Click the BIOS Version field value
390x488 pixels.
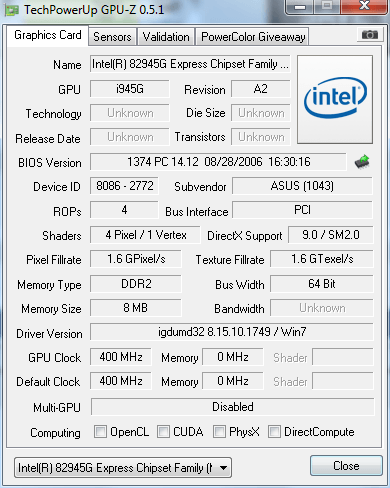(x=218, y=162)
